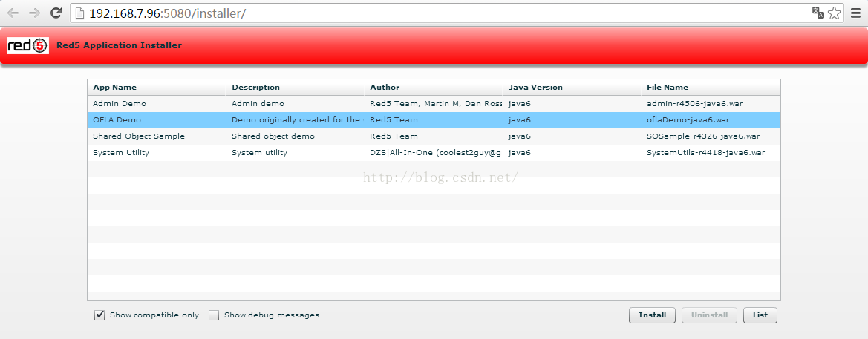Click 'Demo originally created for the' description
The width and height of the screenshot is (868, 339).
pos(296,119)
